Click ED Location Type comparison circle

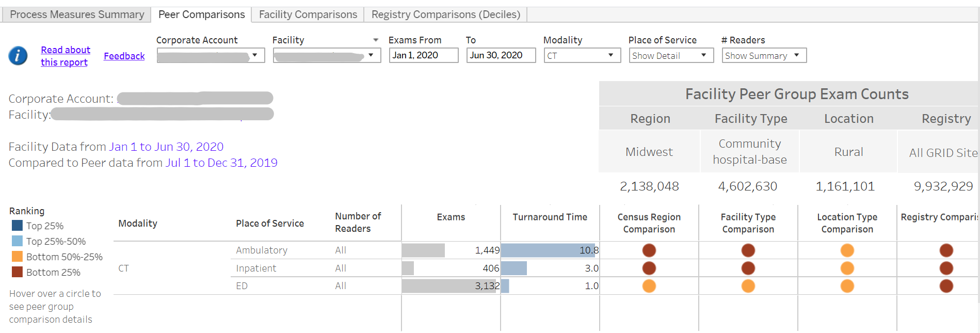[x=847, y=286]
